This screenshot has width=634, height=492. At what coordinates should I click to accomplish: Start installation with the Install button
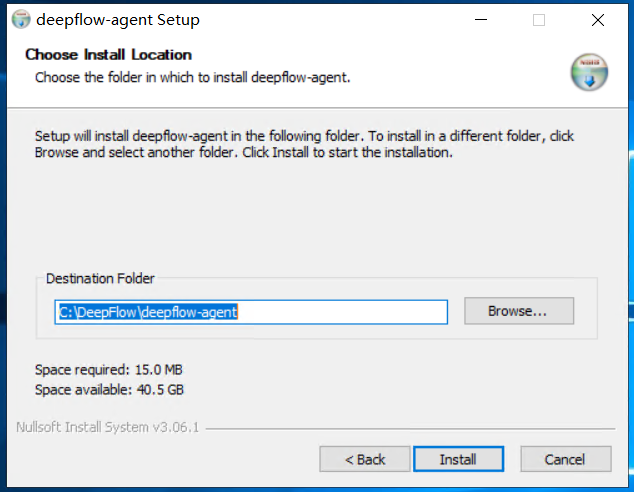click(x=458, y=459)
